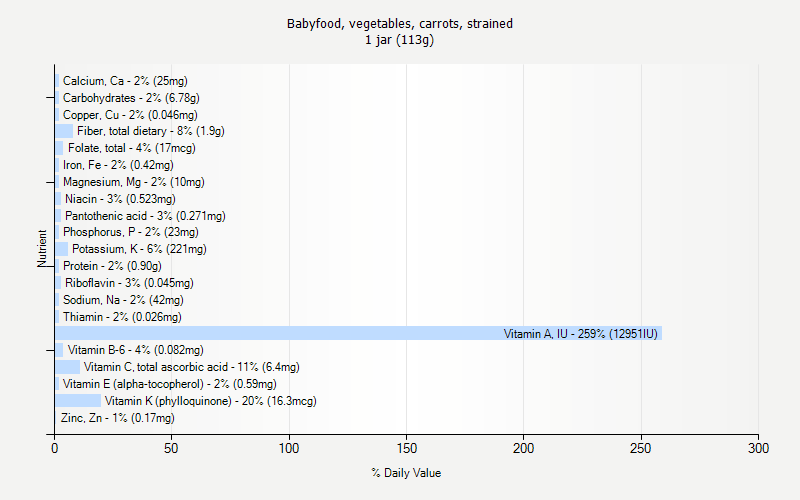Click the Fiber, total dietary bar label

pyautogui.click(x=151, y=131)
